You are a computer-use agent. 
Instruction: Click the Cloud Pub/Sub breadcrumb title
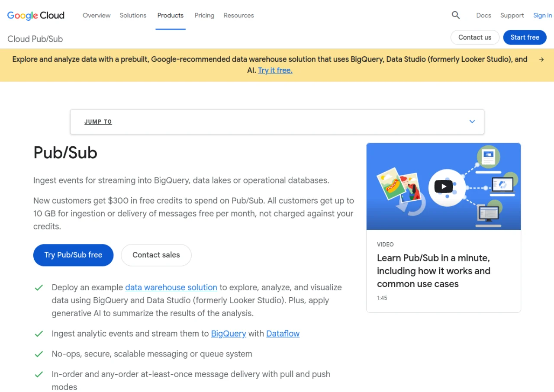(x=35, y=39)
